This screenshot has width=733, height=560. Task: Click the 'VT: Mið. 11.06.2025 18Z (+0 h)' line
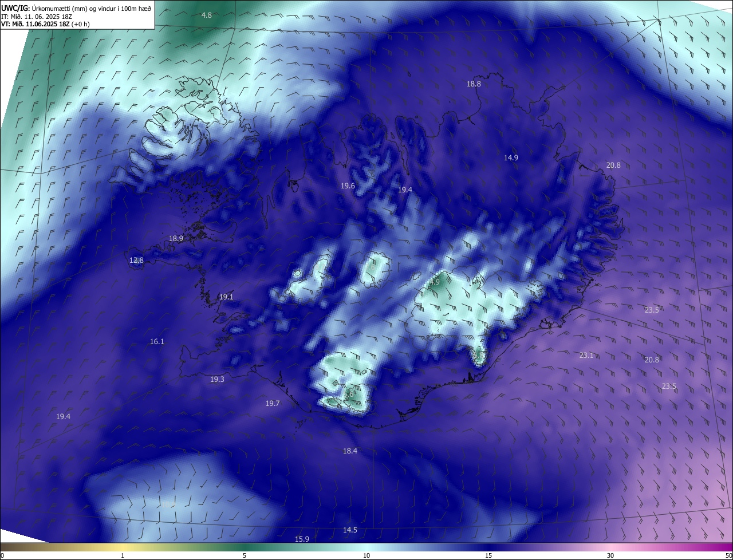[46, 24]
